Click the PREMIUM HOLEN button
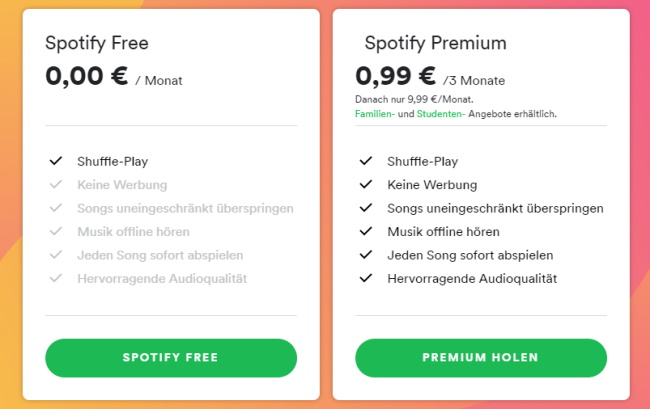The height and width of the screenshot is (409, 650). coord(481,358)
